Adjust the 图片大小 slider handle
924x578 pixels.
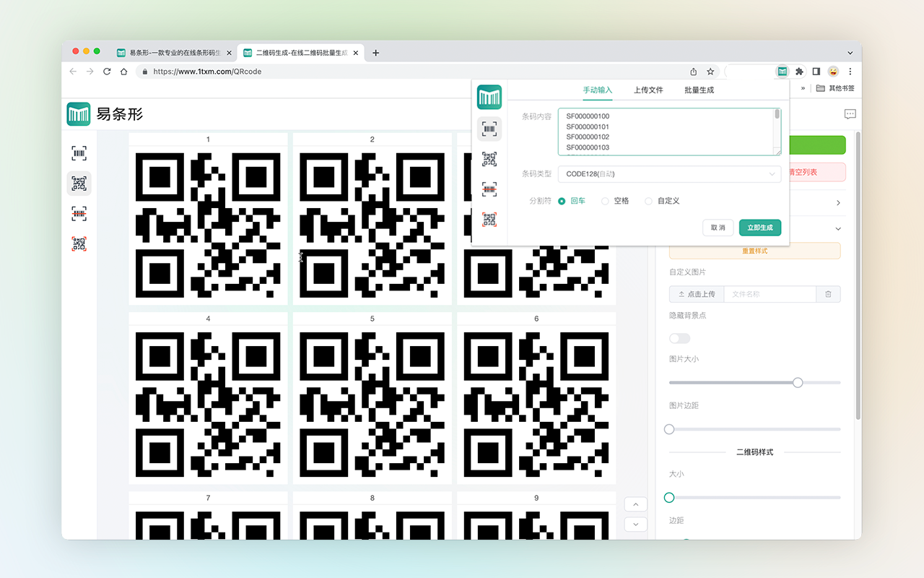(x=798, y=382)
